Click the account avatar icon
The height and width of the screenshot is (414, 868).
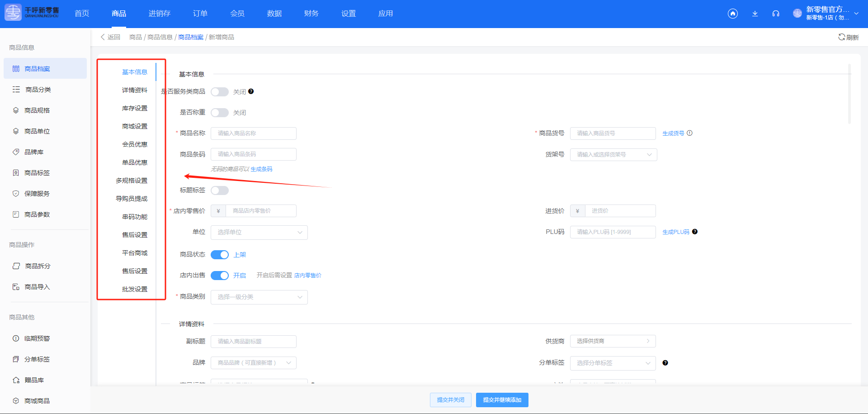(797, 14)
